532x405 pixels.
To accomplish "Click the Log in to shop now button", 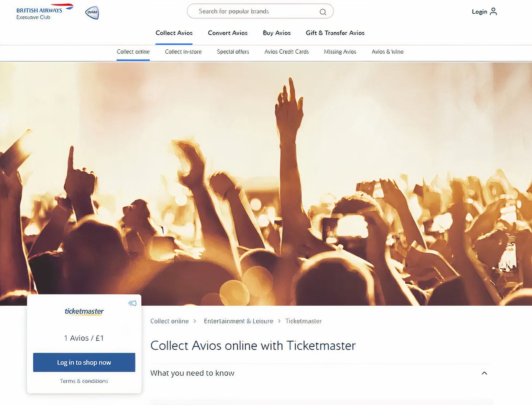I will [x=84, y=362].
